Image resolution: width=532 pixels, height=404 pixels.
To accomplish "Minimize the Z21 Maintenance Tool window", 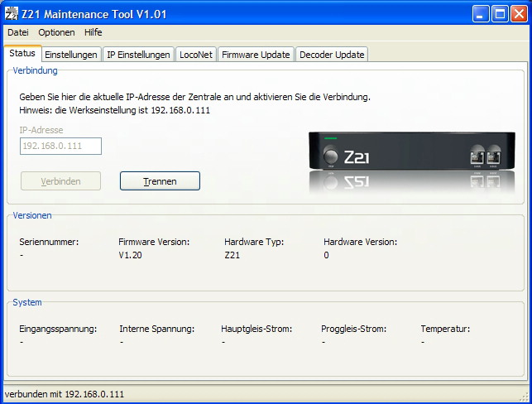I will pyautogui.click(x=481, y=14).
